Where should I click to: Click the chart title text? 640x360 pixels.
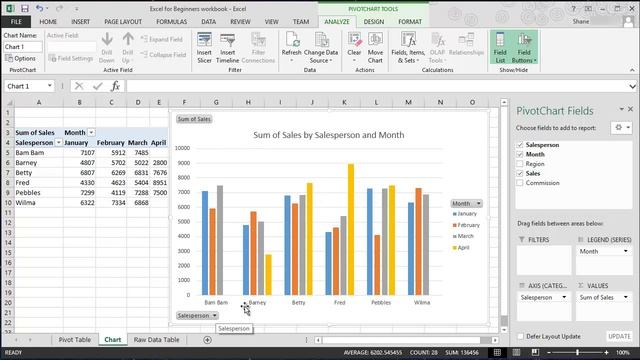329,135
